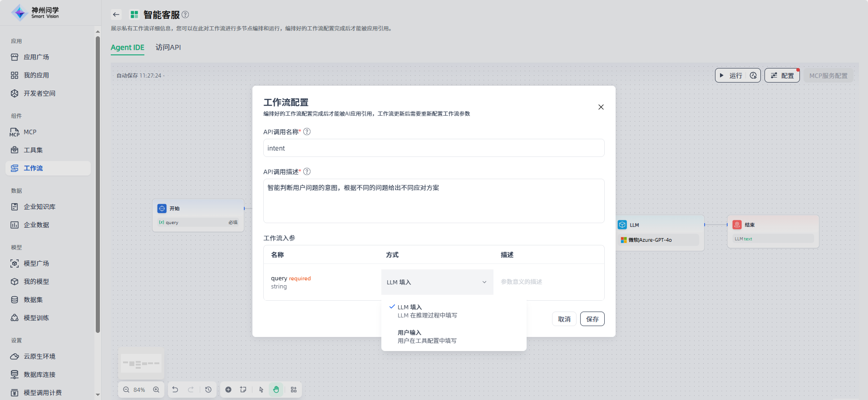Click the 取消 button
The height and width of the screenshot is (400, 868).
[x=564, y=319]
